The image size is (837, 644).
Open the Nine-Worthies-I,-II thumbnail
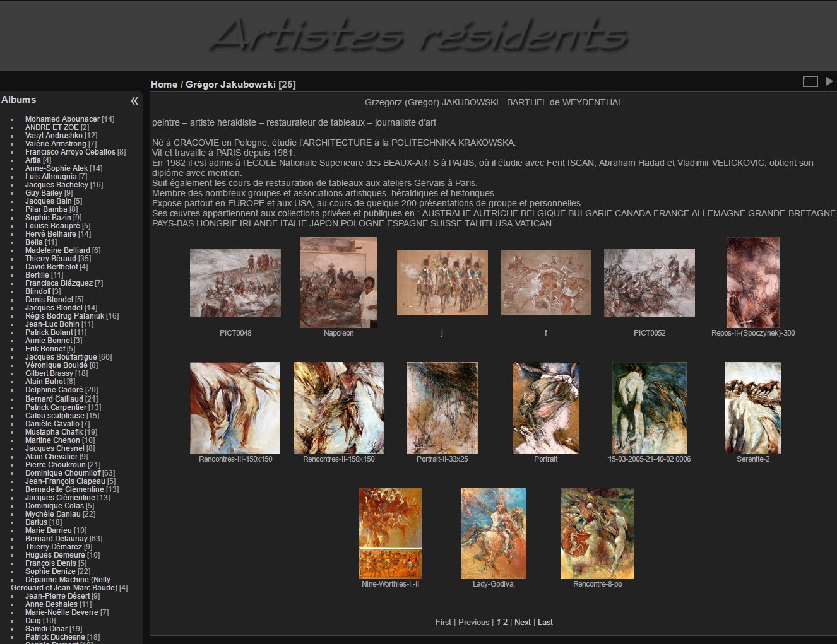pyautogui.click(x=390, y=534)
